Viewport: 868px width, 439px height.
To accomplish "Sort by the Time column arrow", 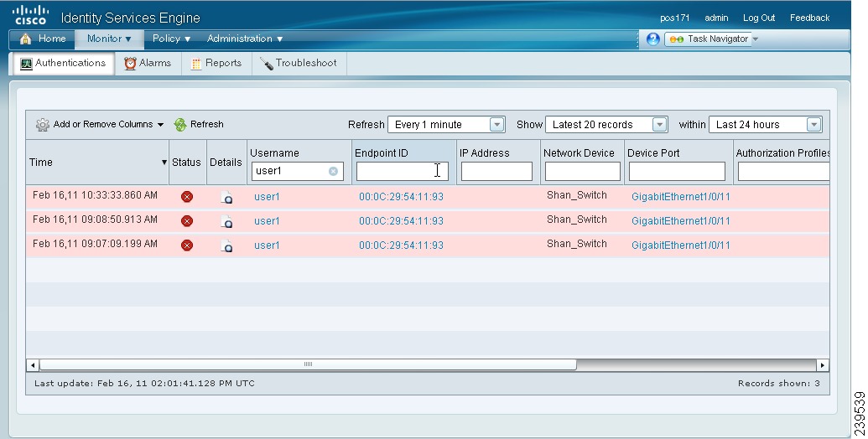I will pos(164,163).
